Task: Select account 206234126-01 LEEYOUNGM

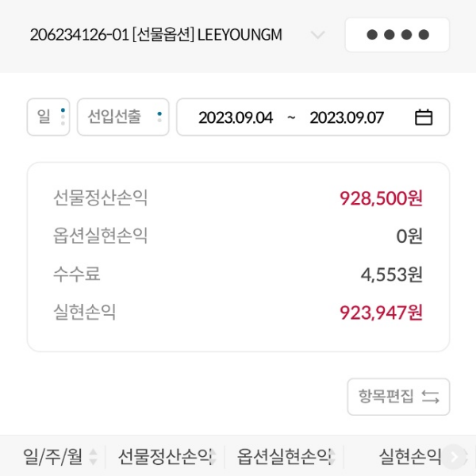Action: pyautogui.click(x=155, y=35)
